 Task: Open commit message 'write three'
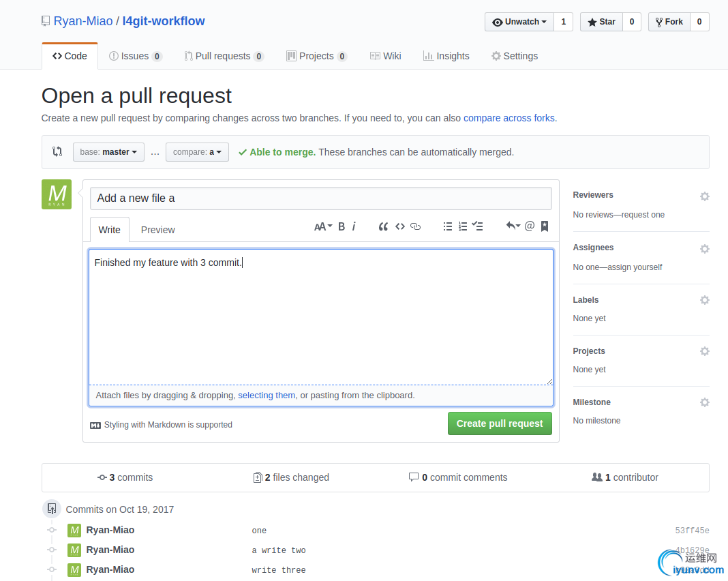click(x=279, y=570)
